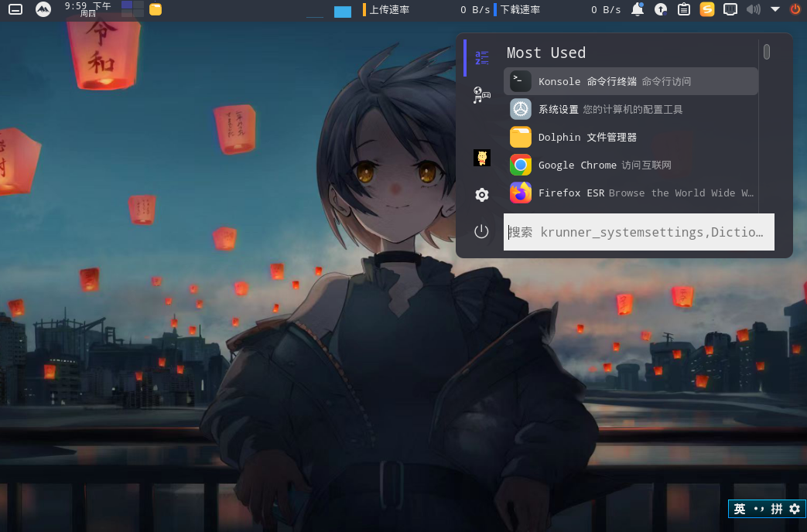Screen dimensions: 807x532
Task: Toggle 英 language mode in IME bar
Action: (740, 509)
